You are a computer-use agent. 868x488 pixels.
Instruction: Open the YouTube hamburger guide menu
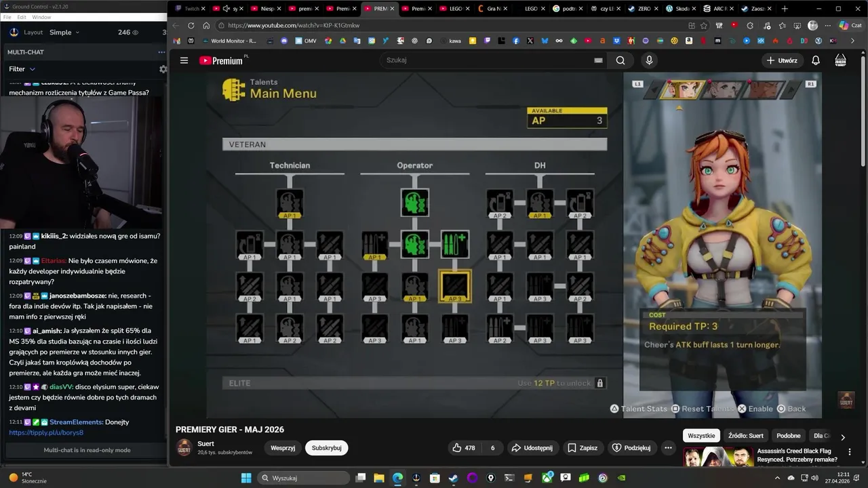click(x=184, y=60)
